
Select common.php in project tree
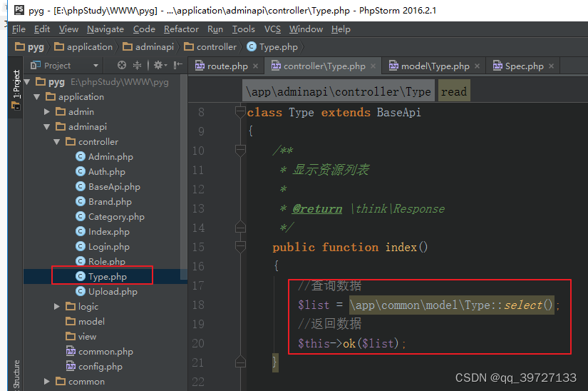coord(99,352)
